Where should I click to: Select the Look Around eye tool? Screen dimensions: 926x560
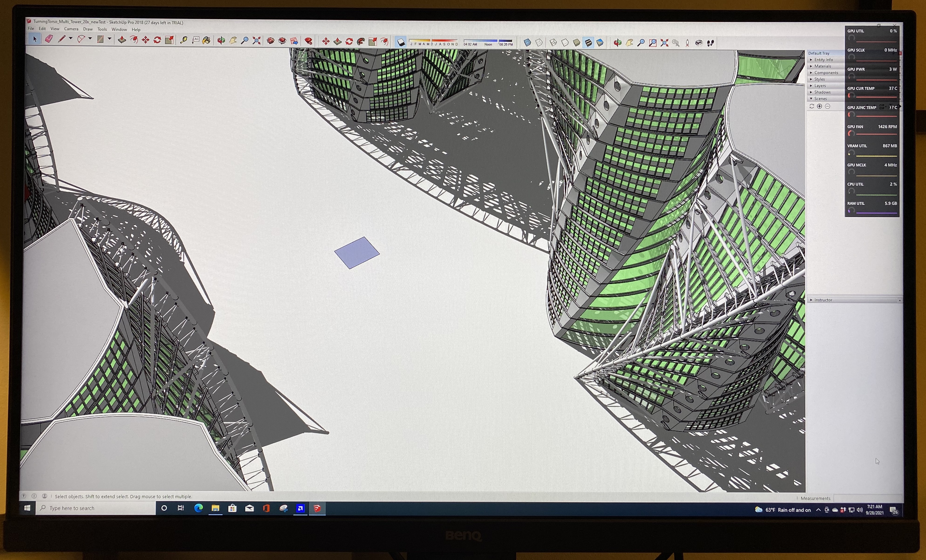point(699,43)
